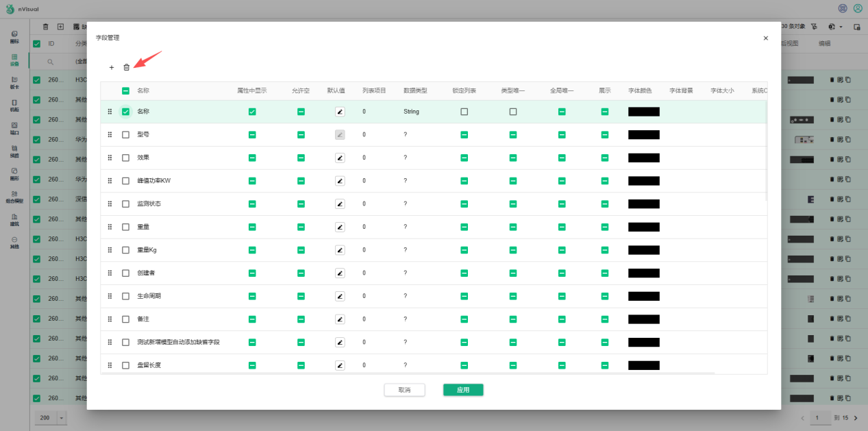Click the 允许空 column header
This screenshot has height=431, width=868.
click(301, 90)
